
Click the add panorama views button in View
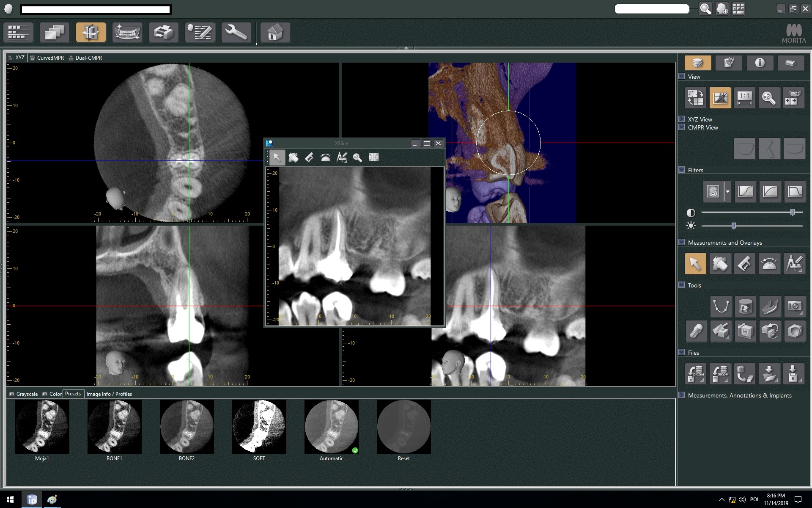coord(793,98)
